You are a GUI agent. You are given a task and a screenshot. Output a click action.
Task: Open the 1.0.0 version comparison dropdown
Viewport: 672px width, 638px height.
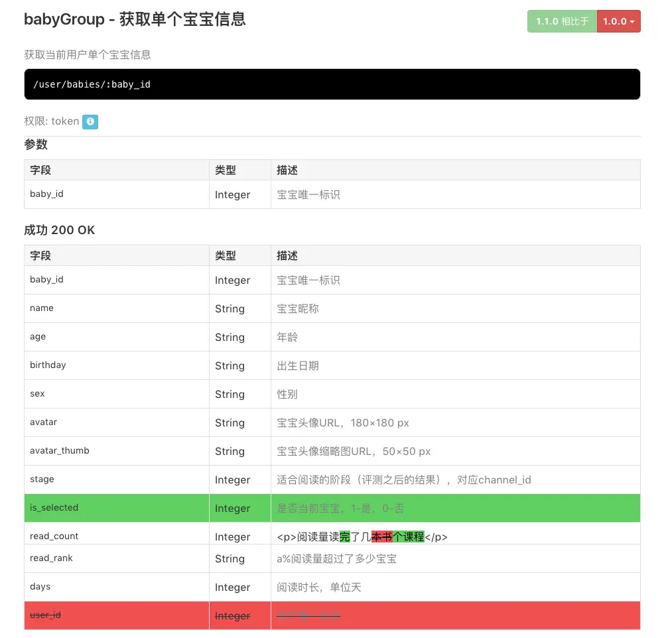coord(618,21)
